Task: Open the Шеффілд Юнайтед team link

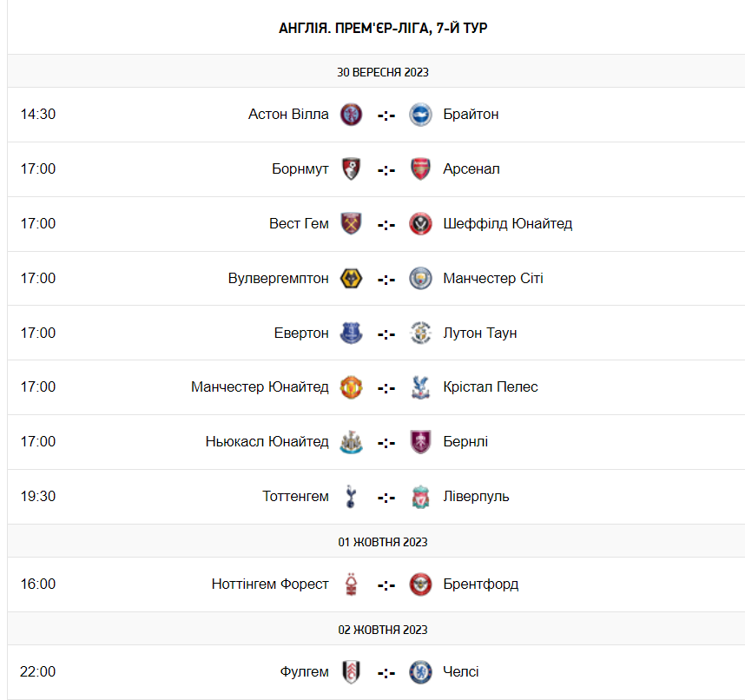Action: click(x=507, y=224)
